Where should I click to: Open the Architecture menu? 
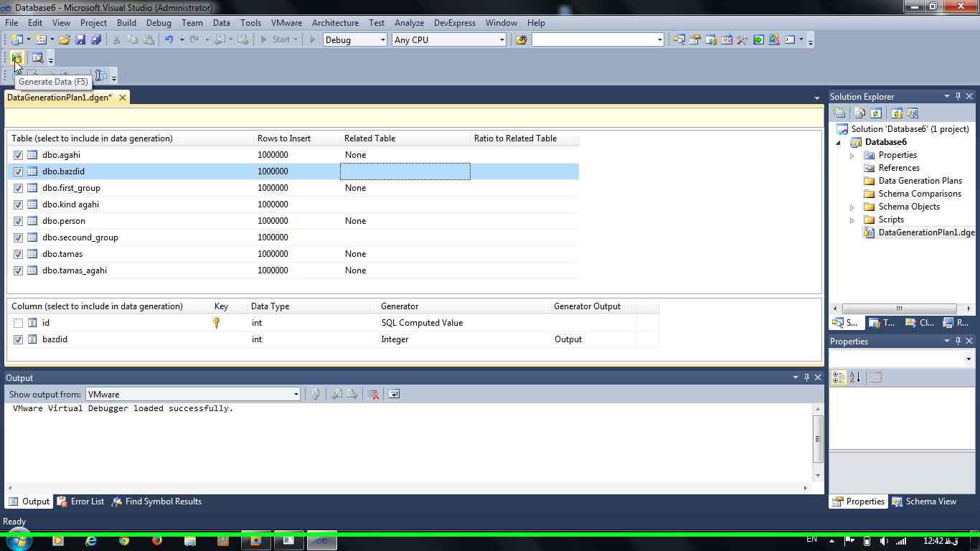[x=335, y=23]
